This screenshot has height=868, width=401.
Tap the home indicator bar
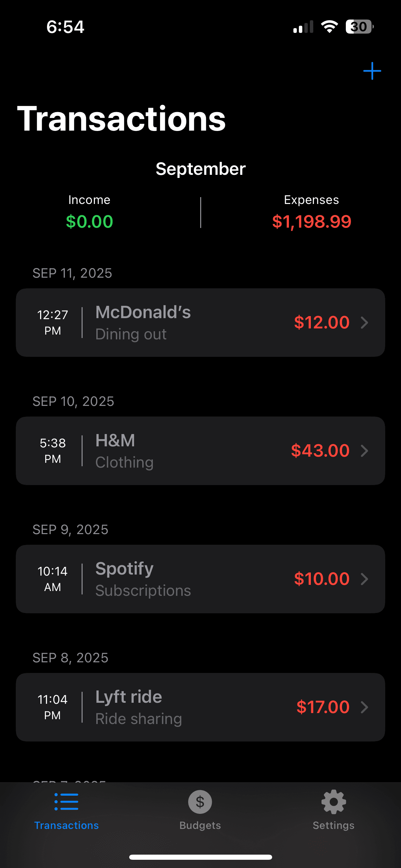pos(200,857)
